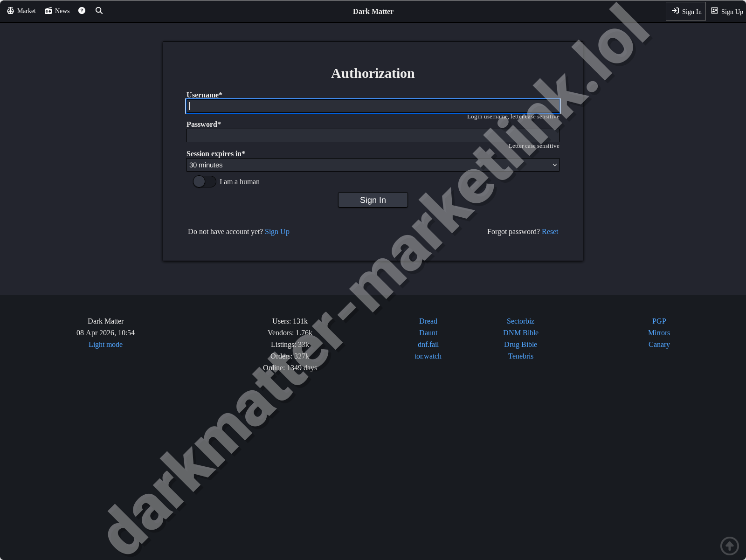Open the 'Session expires in' dropdown
Screen dimensions: 746x560
tap(373, 165)
